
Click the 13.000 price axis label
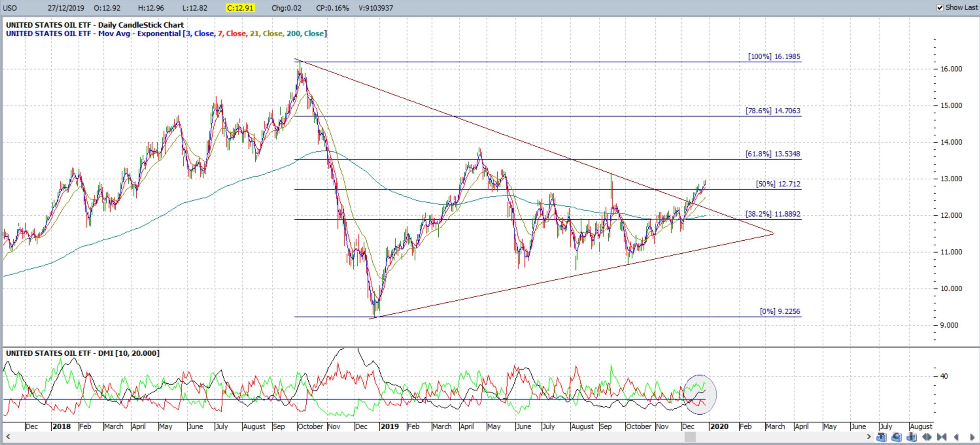[951, 179]
